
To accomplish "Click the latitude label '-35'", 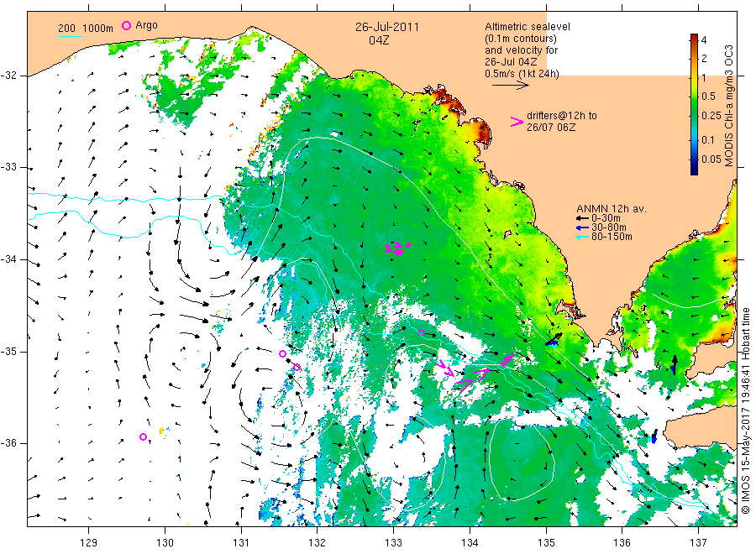I will 8,351.
